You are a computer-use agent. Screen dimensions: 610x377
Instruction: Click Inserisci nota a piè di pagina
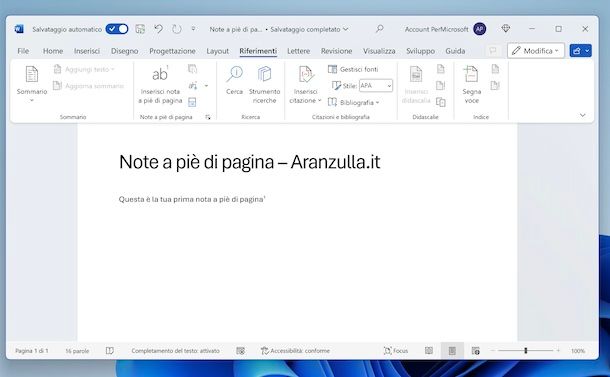[x=160, y=85]
